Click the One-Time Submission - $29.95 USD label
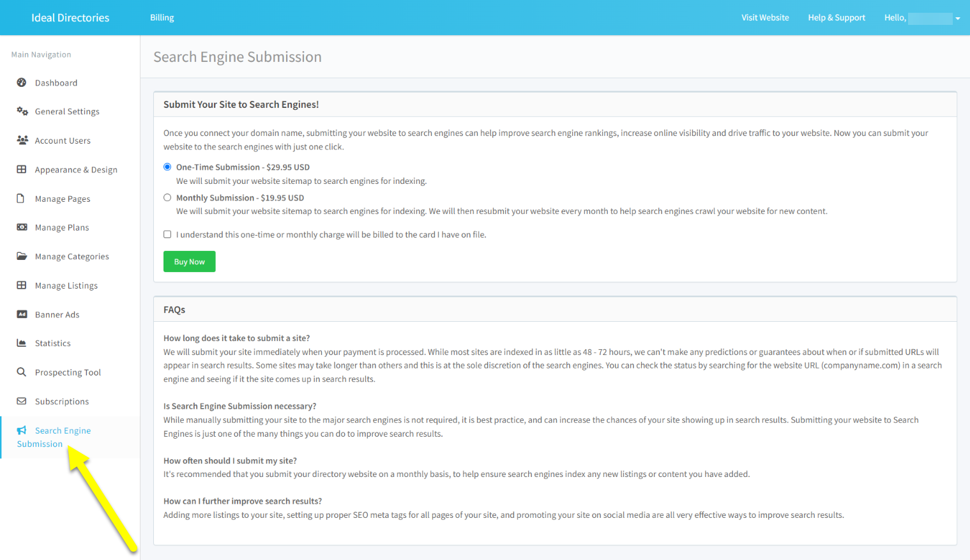970x560 pixels. (x=243, y=167)
